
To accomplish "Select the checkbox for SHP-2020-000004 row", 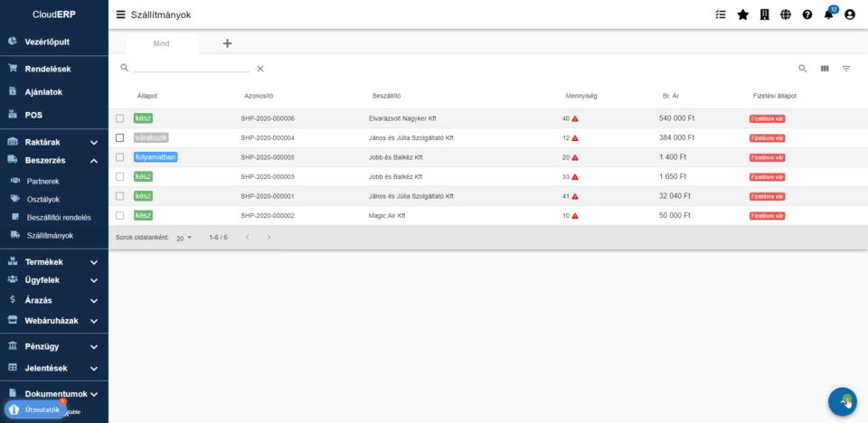I will coord(119,138).
